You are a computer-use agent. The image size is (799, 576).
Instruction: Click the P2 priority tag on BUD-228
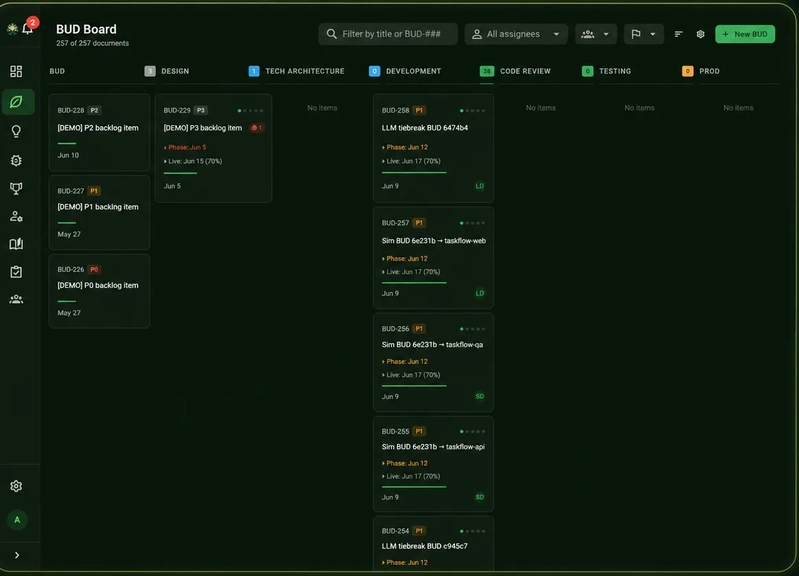[94, 111]
